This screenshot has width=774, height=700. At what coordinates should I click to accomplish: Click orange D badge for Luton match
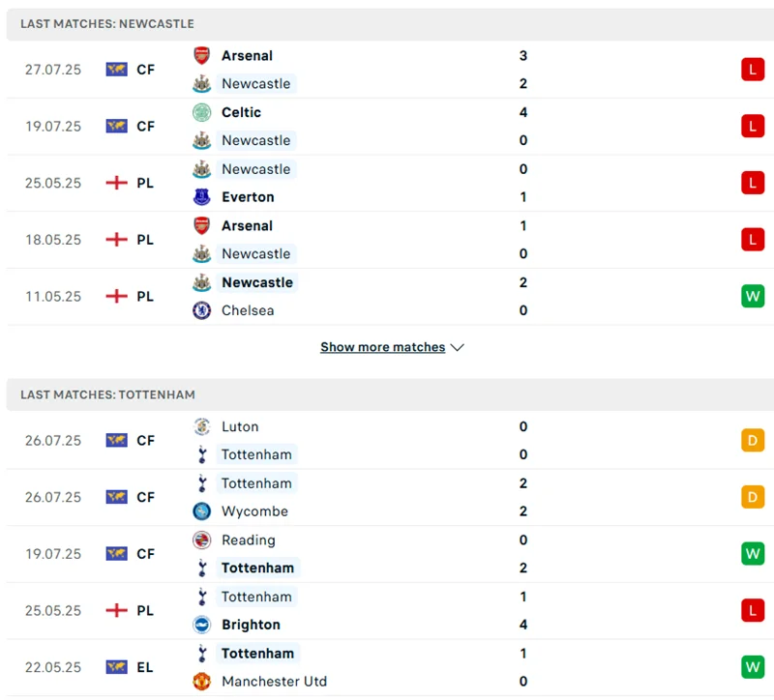click(753, 440)
